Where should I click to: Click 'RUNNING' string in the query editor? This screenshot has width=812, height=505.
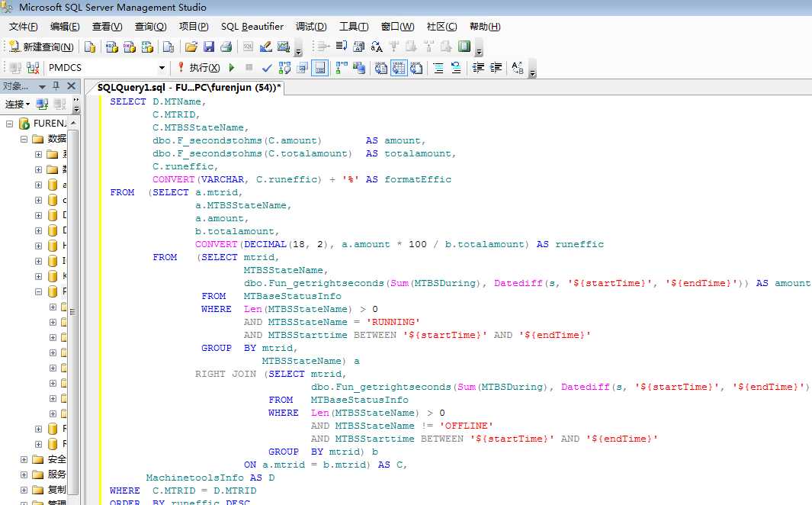click(393, 322)
